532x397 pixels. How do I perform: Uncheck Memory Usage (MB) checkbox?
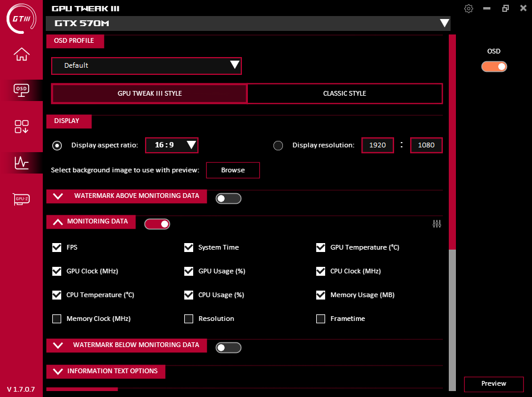[320, 295]
